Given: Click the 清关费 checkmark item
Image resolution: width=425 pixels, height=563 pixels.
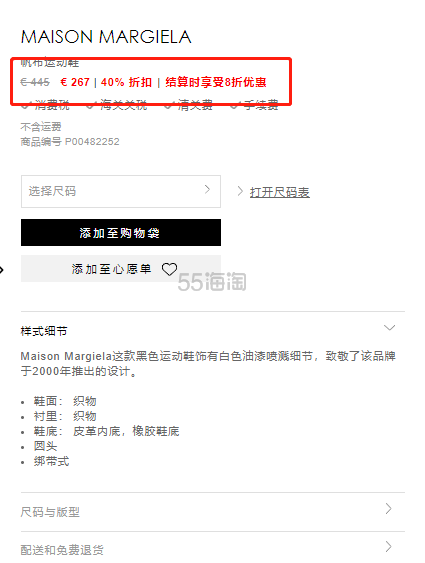Looking at the screenshot, I should (188, 105).
